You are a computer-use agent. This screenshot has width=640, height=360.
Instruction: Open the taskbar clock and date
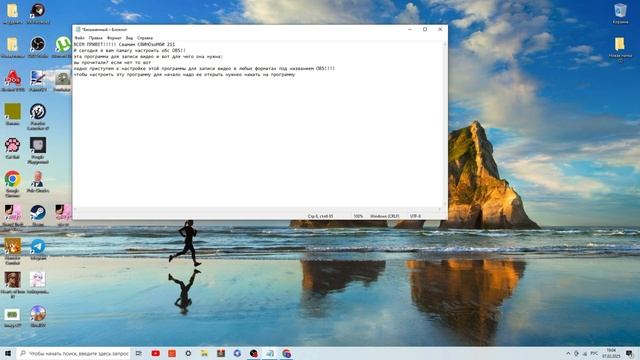[611, 353]
